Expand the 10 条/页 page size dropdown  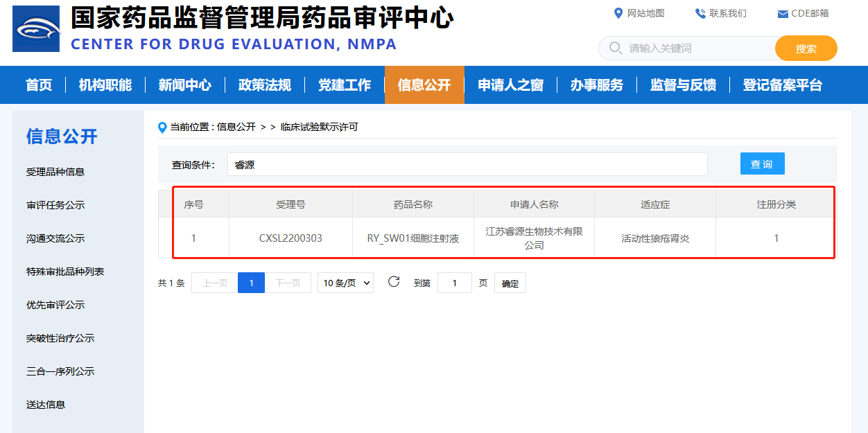(x=345, y=283)
